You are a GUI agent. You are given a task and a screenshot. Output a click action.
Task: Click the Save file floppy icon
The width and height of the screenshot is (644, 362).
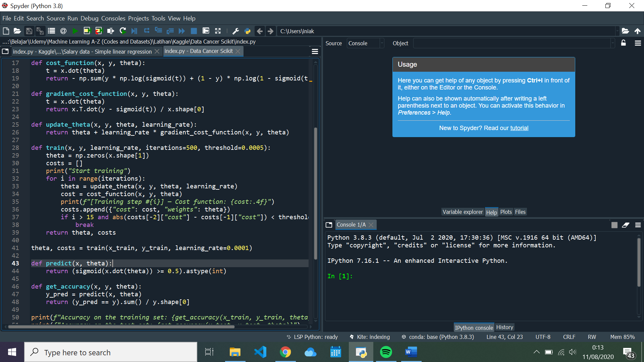click(29, 31)
